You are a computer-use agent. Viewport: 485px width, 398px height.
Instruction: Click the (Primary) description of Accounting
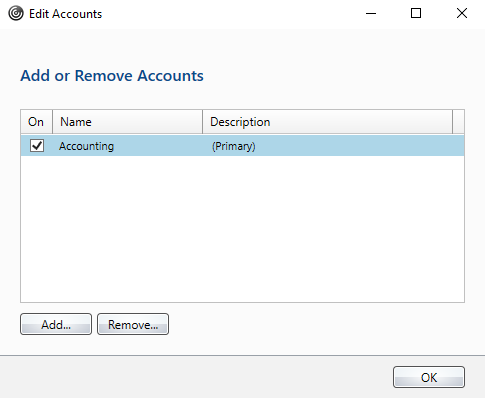click(234, 146)
